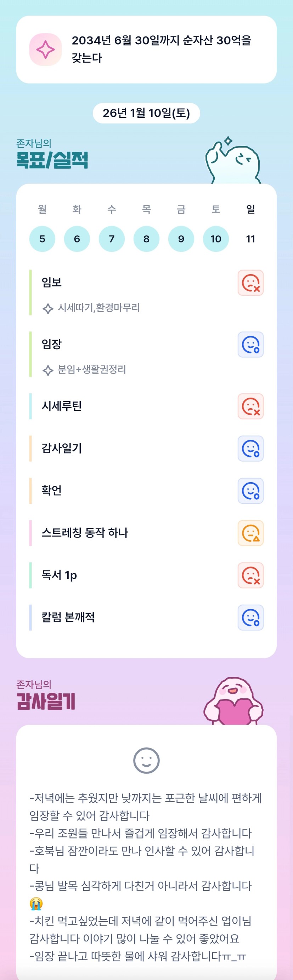
Task: Click the orange neutral face for 스트레칭
Action: click(250, 532)
